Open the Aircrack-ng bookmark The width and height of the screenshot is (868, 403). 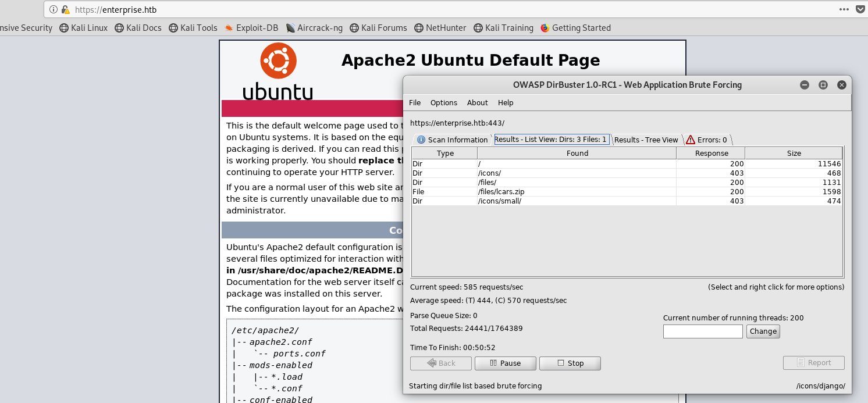[314, 28]
